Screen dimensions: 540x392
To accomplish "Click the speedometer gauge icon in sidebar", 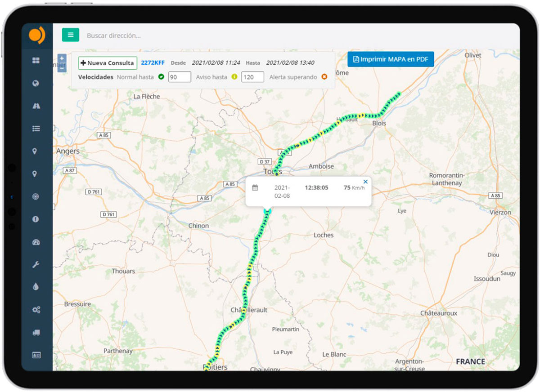I will 36,242.
